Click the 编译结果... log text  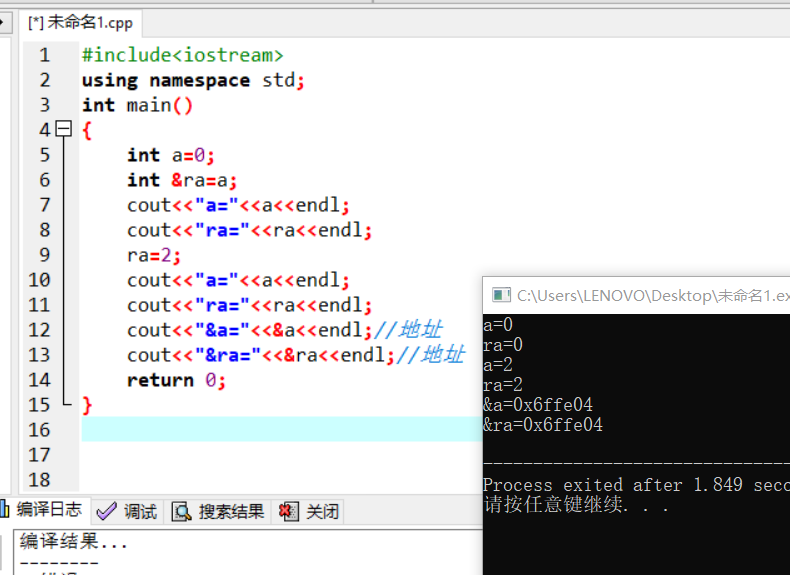[x=74, y=541]
